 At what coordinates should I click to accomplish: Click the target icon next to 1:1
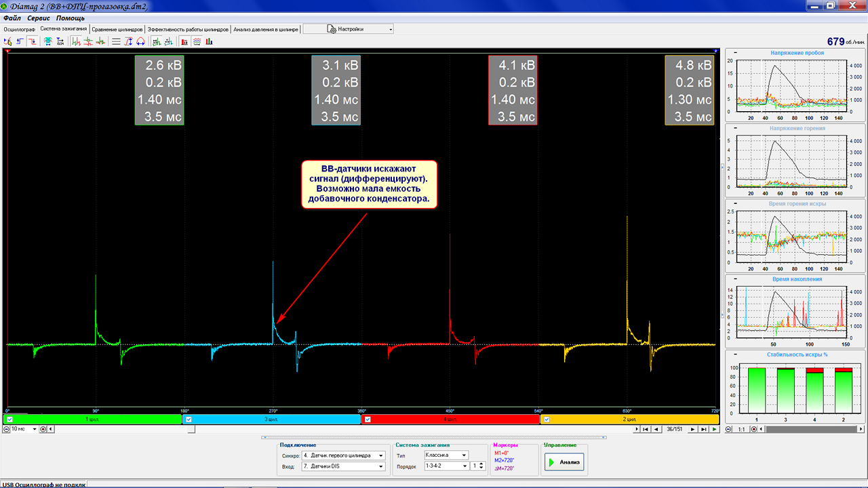pos(754,429)
